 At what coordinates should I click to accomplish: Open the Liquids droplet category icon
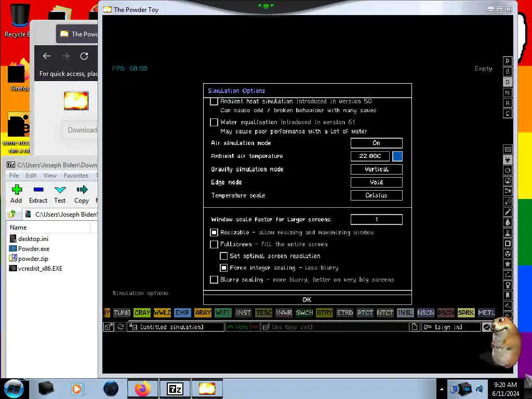[x=508, y=222]
